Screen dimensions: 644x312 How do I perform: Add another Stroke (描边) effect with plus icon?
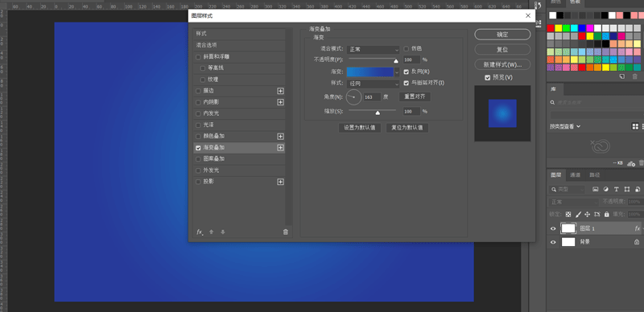click(x=280, y=91)
